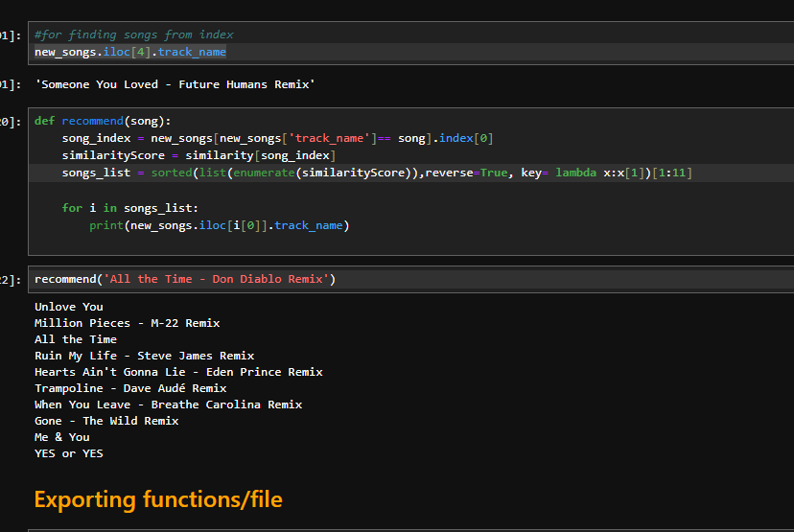
Task: Select output line 'All the Time'
Action: click(x=76, y=339)
